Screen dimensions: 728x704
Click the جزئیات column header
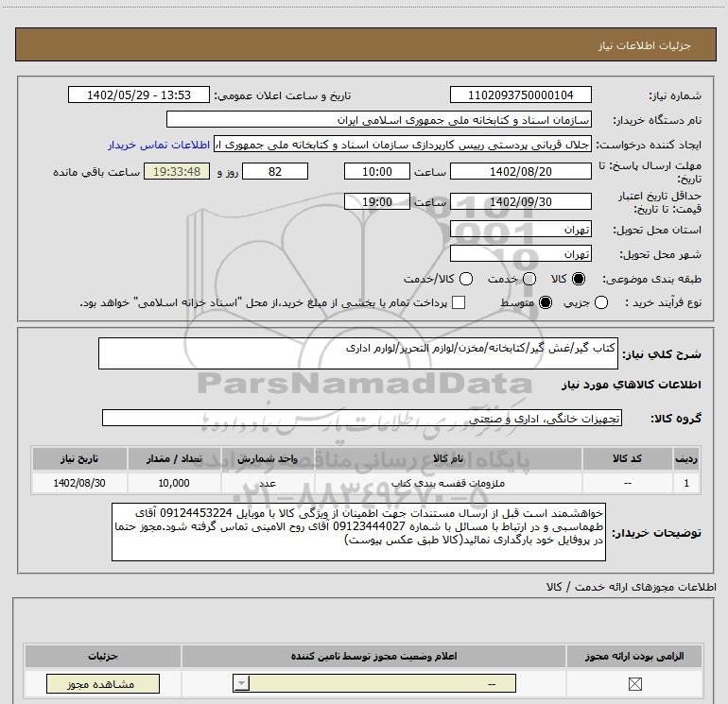tap(103, 656)
